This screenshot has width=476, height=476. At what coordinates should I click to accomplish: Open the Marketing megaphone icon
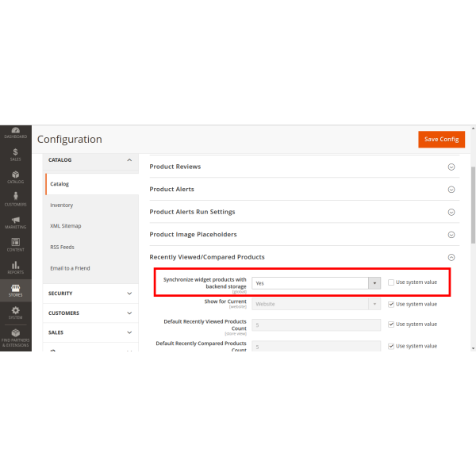click(15, 221)
